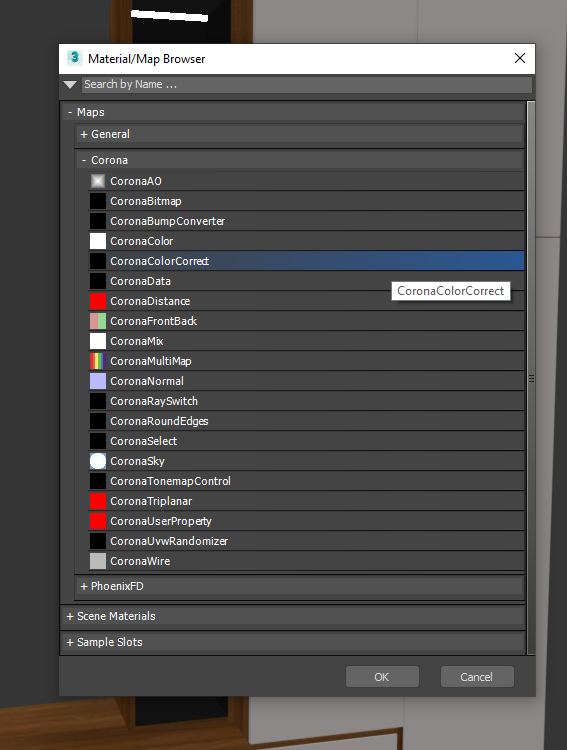
Task: Click the CoronaData icon
Action: [x=98, y=281]
